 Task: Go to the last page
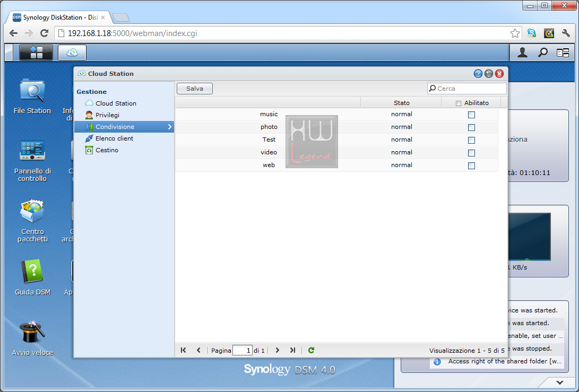coord(292,350)
